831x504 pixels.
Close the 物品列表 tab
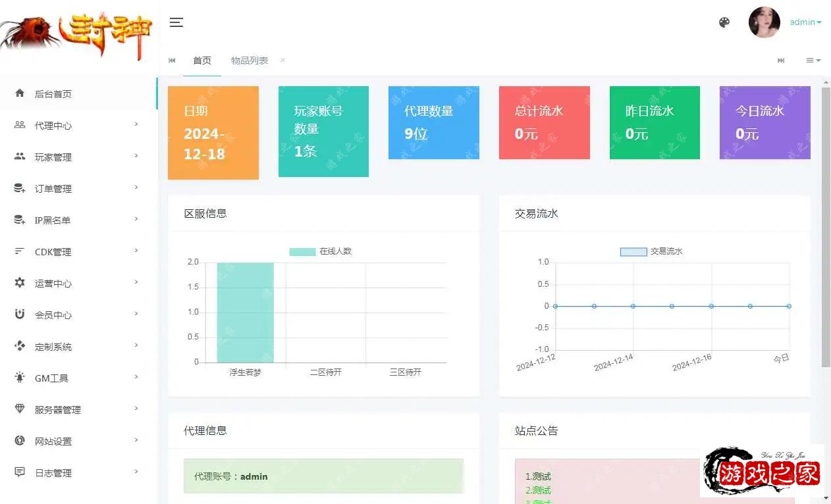282,60
